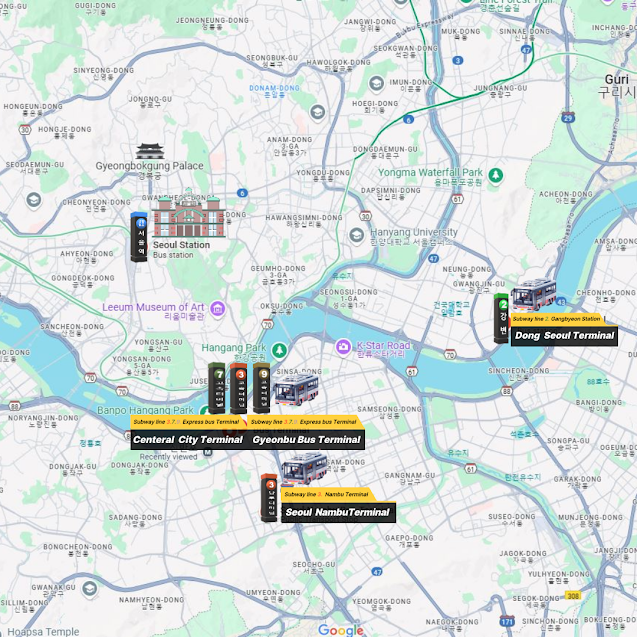Select the bus icon above Seoul Nambu Terminal
The height and width of the screenshot is (637, 637).
pos(305,469)
